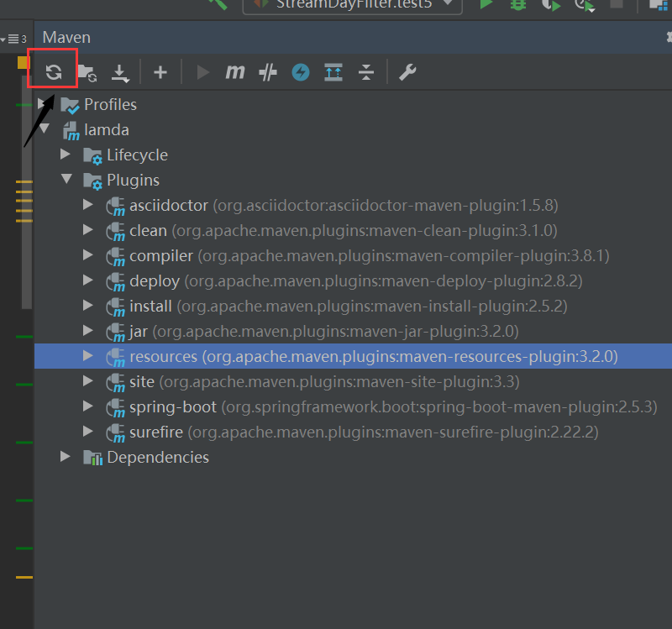The width and height of the screenshot is (672, 629).
Task: Click Download Sources and Documentation icon
Action: click(x=120, y=72)
